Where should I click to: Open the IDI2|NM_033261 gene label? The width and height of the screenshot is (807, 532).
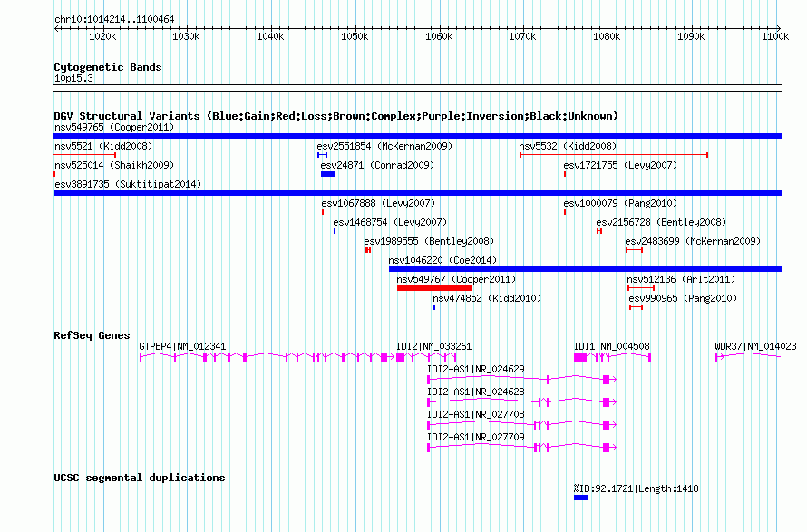pos(433,347)
